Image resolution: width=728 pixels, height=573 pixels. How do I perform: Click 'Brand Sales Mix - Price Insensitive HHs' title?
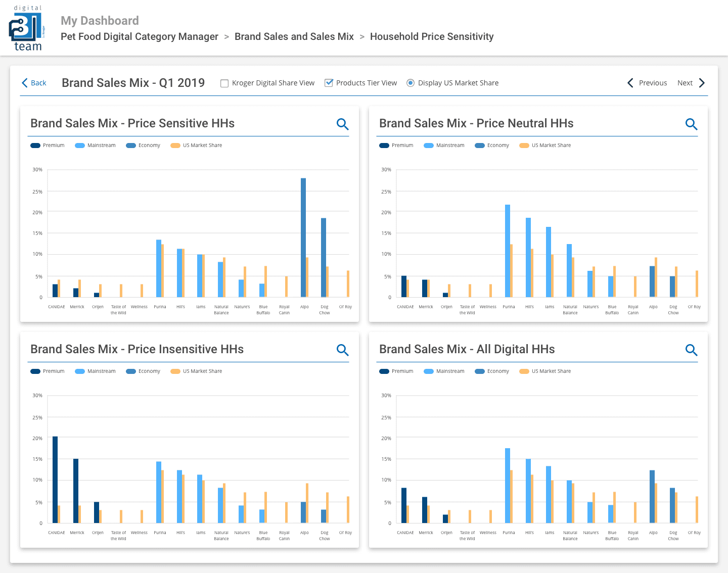click(x=137, y=349)
